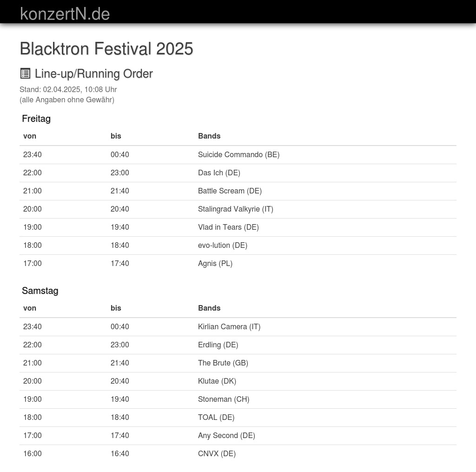Select the Suicide Commando (BE) band entry
The image size is (476, 472).
coord(238,155)
